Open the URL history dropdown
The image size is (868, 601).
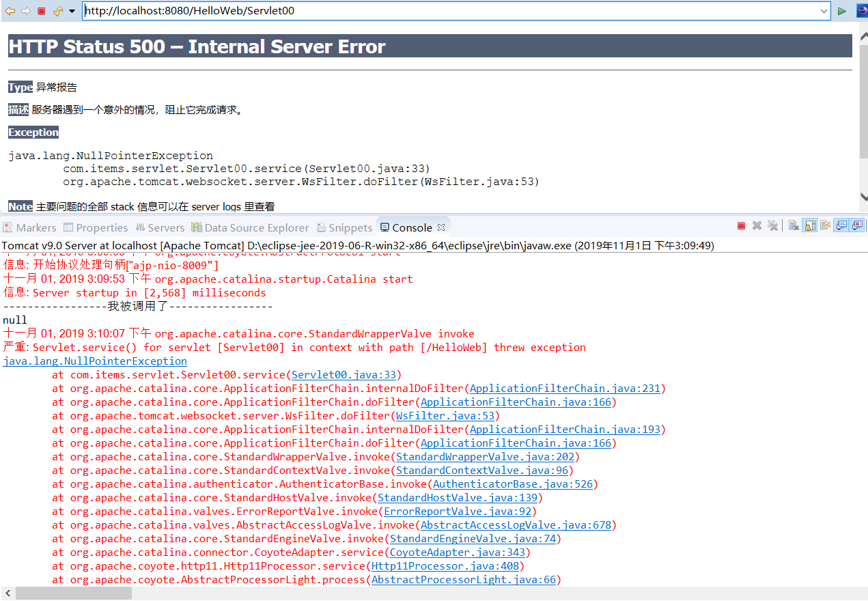[824, 11]
